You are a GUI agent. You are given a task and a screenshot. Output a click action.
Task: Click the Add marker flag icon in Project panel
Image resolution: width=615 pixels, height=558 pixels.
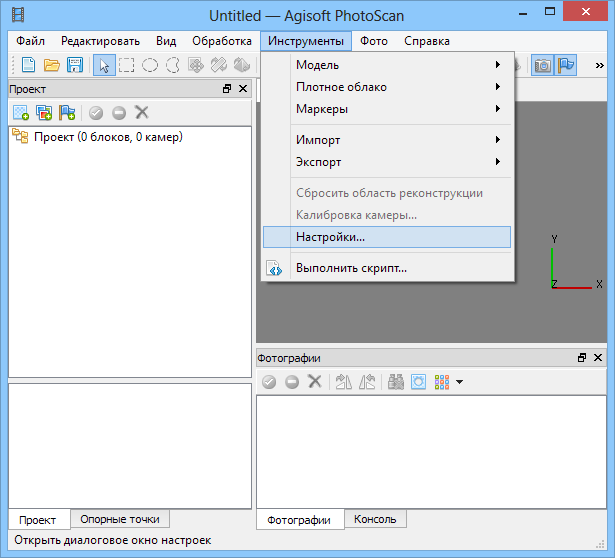coord(67,113)
